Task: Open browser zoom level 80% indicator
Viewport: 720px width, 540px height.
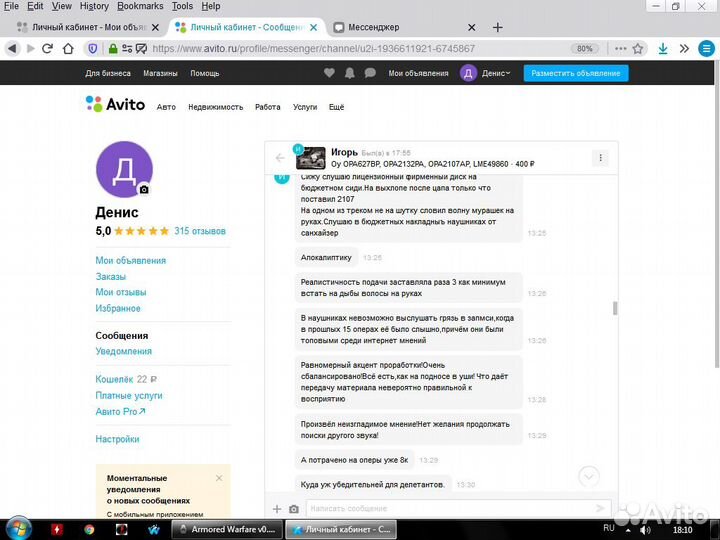Action: tap(585, 48)
